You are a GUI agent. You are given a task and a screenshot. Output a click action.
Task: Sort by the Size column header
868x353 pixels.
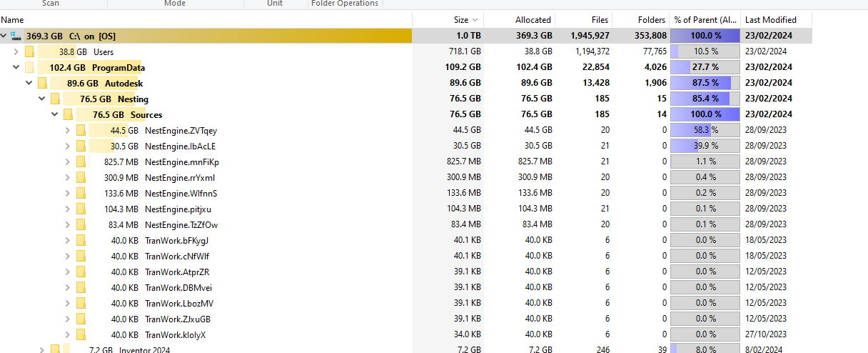tap(461, 20)
